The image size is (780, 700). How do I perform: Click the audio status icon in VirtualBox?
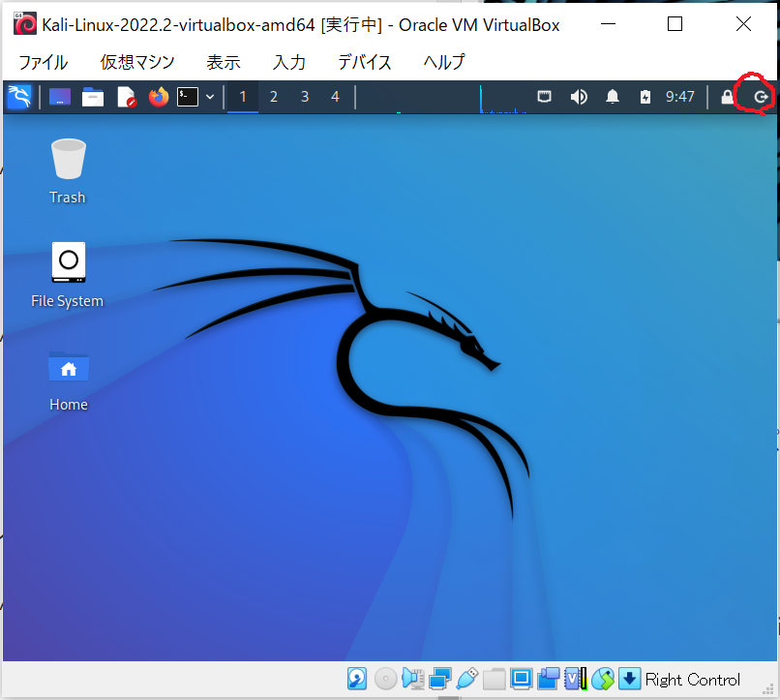click(413, 679)
